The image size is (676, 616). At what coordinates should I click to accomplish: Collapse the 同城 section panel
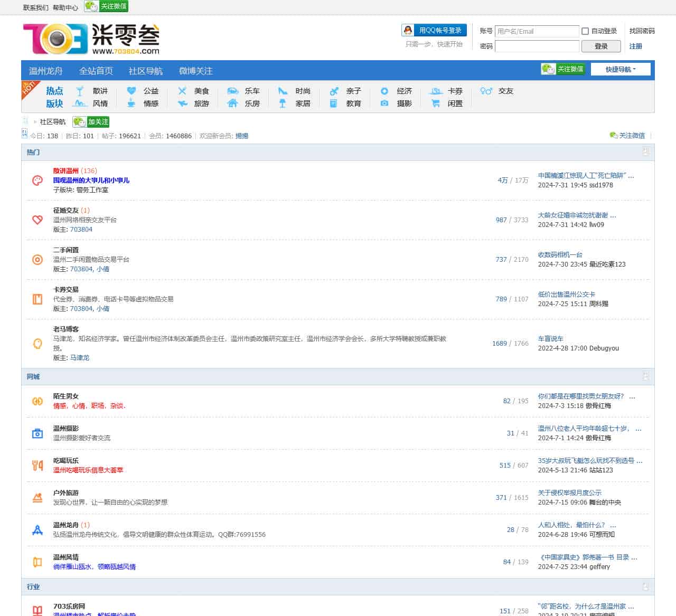(644, 376)
